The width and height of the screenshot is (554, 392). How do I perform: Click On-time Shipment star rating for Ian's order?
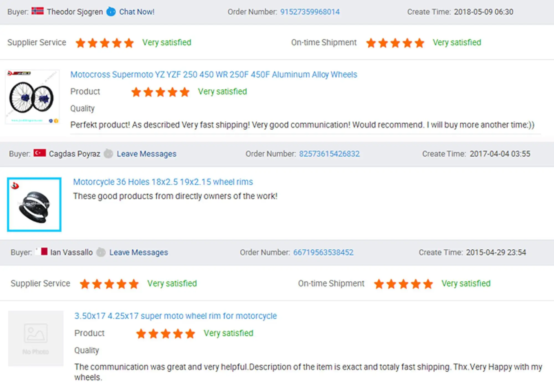coord(403,284)
